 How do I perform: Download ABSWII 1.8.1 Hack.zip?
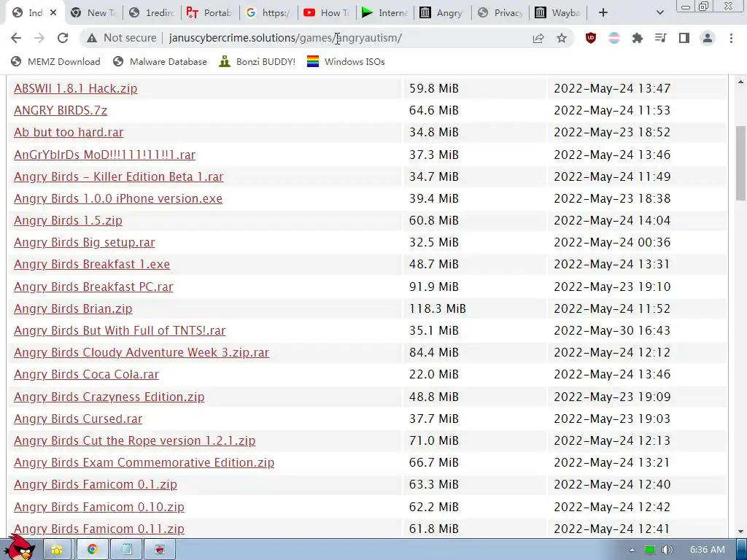click(x=75, y=88)
